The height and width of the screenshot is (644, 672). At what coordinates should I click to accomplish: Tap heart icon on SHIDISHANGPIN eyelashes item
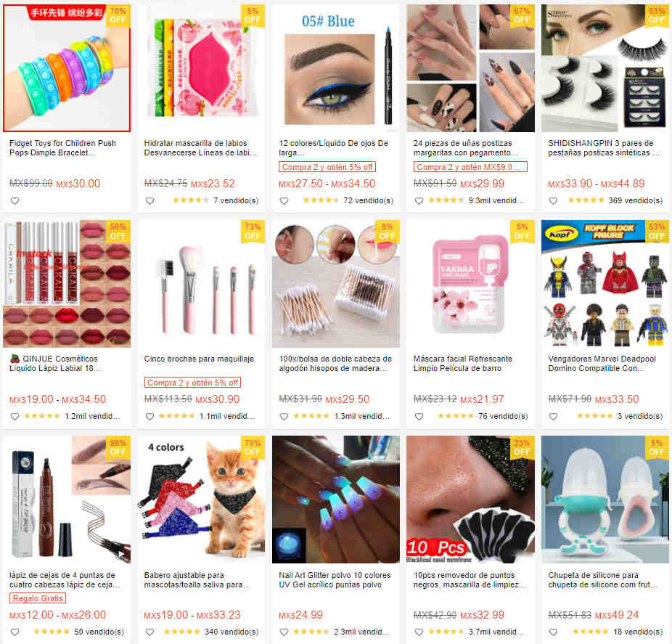click(x=553, y=200)
